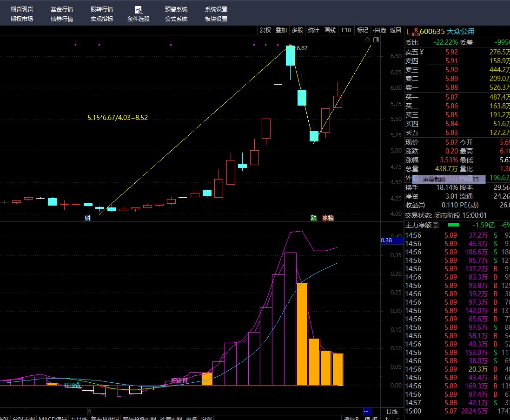Open the 期货现货 menu

coord(22,9)
